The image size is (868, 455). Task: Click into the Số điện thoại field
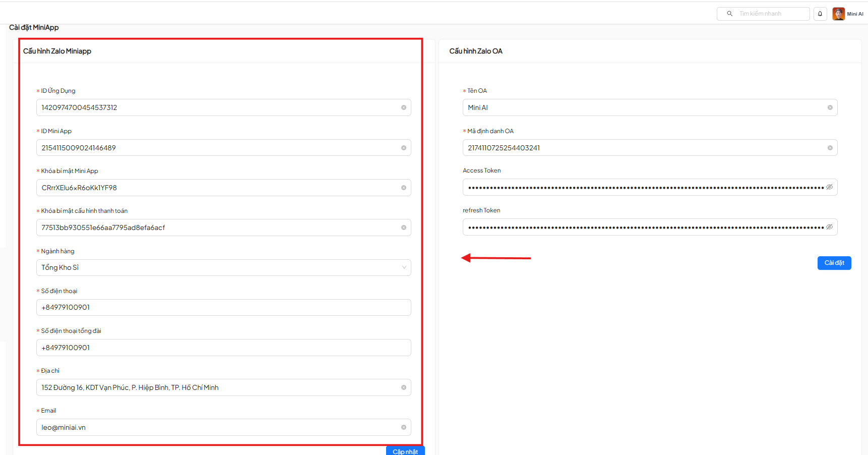(x=223, y=307)
